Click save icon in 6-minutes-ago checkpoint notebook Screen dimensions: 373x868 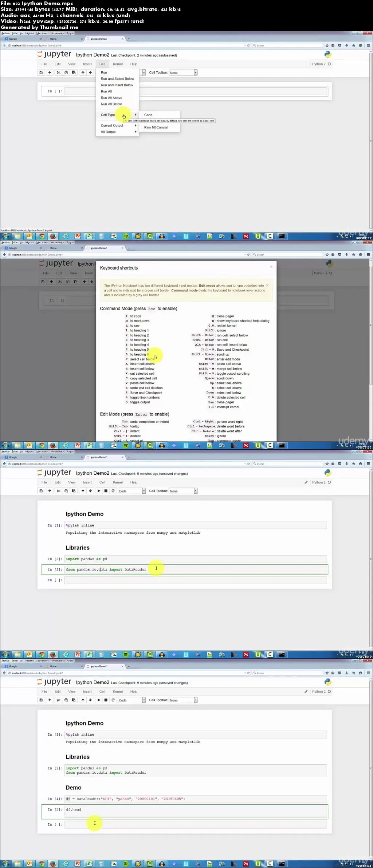[x=41, y=491]
